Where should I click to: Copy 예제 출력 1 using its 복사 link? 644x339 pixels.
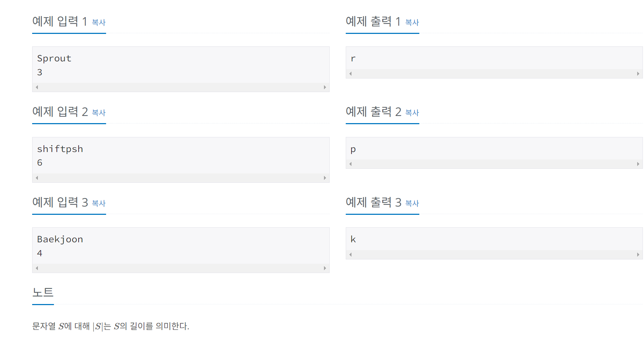click(412, 22)
